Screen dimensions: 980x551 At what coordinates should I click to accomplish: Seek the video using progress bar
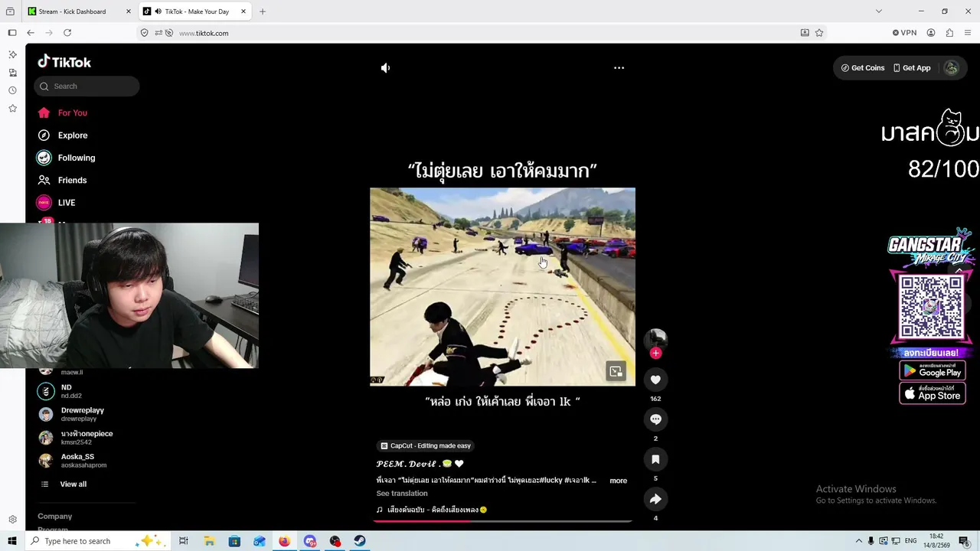pyautogui.click(x=502, y=521)
